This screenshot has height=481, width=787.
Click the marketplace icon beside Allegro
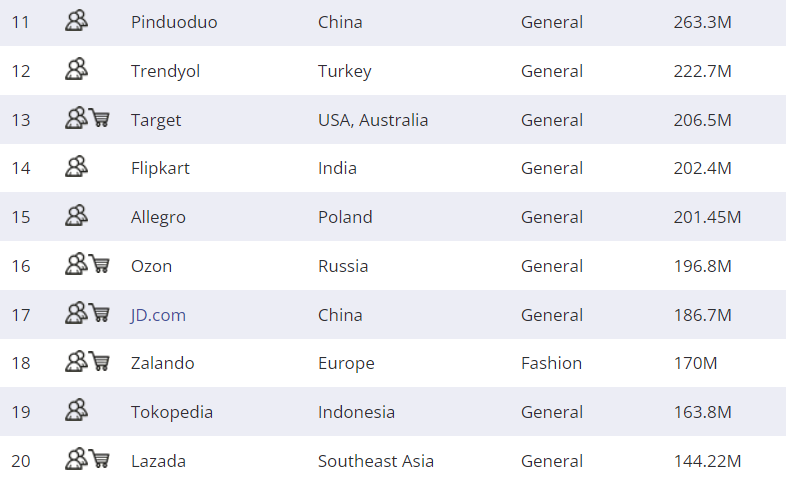[x=77, y=216]
